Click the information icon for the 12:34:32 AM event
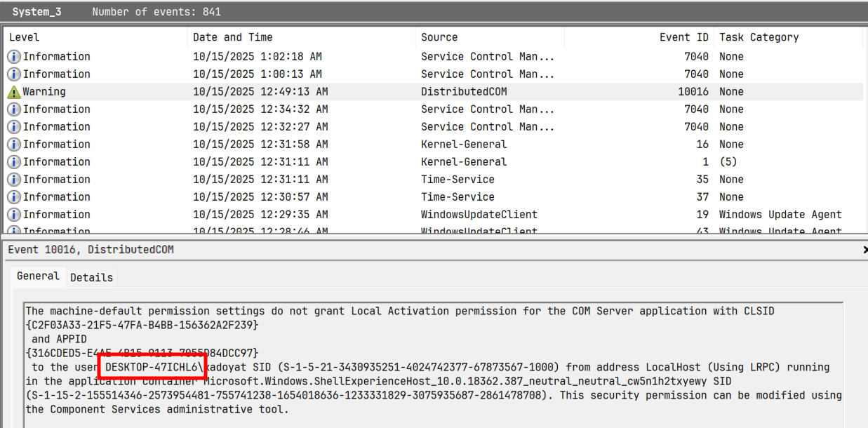This screenshot has width=868, height=428. [14, 109]
